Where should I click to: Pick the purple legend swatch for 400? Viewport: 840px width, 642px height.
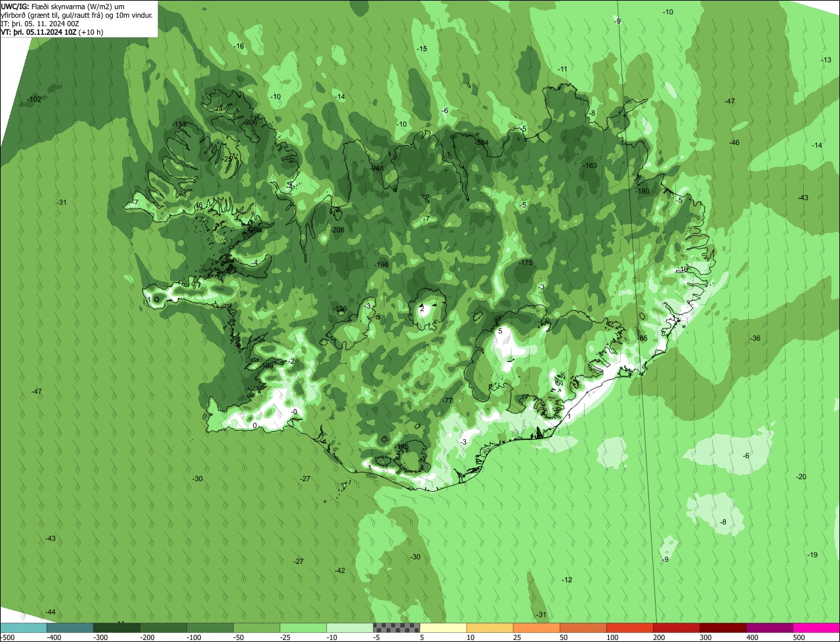tap(768, 628)
